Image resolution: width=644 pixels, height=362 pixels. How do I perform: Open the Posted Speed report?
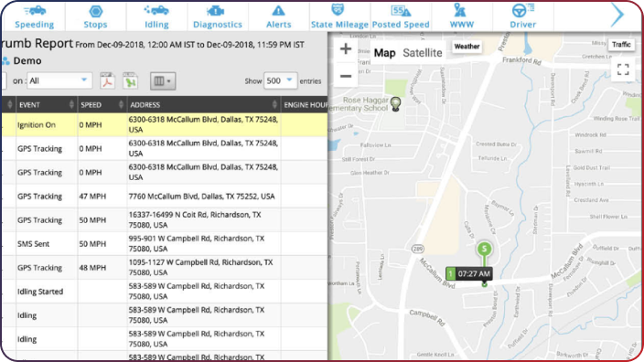tap(401, 16)
